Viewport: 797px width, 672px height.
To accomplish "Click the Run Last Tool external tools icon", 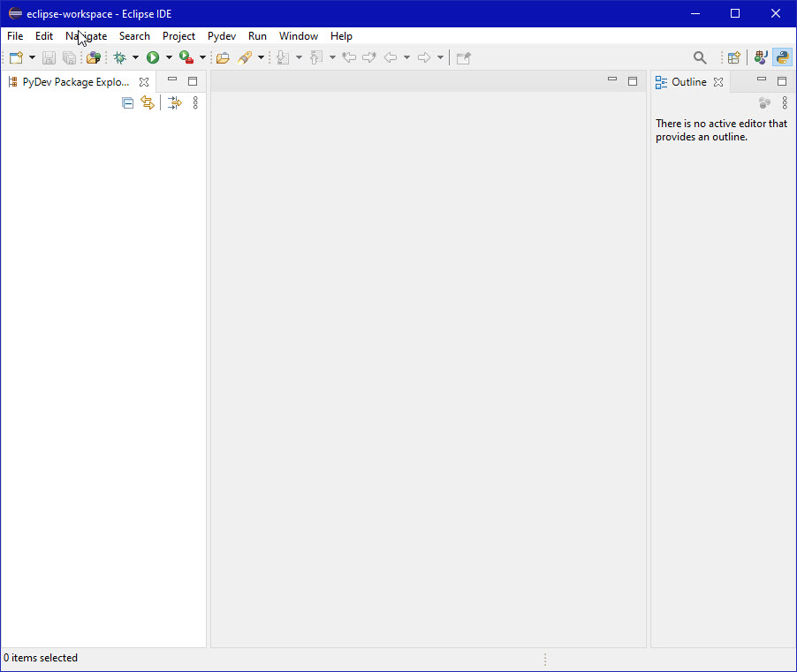I will point(186,57).
